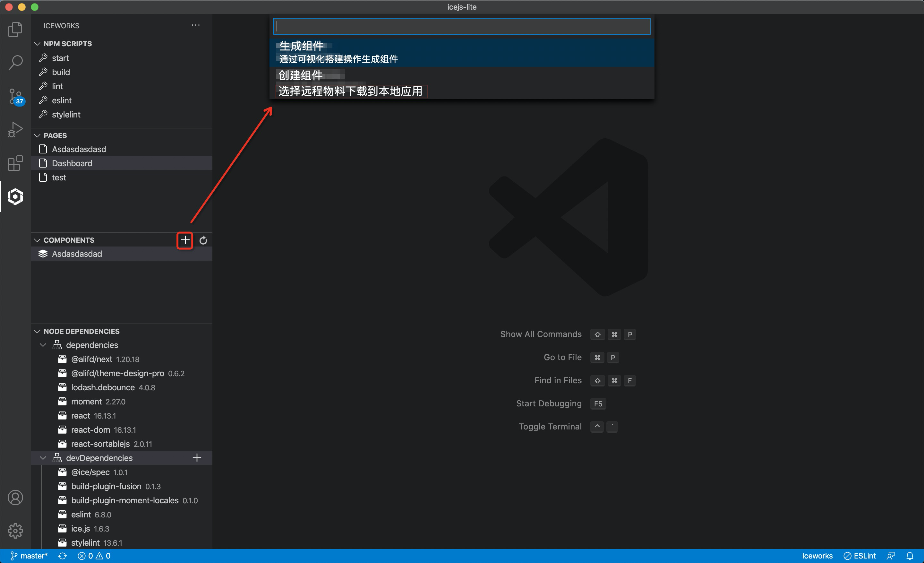924x563 pixels.
Task: Click the notifications bell in the status bar
Action: click(911, 556)
